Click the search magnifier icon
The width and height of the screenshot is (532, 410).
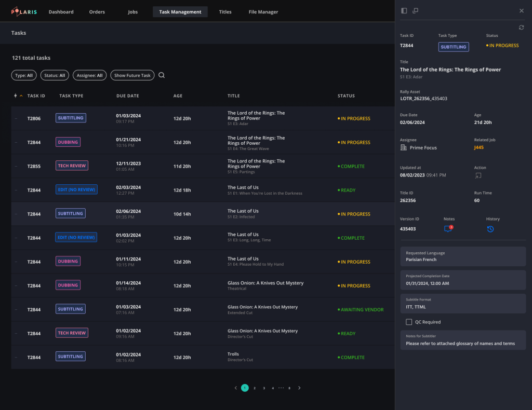click(162, 75)
